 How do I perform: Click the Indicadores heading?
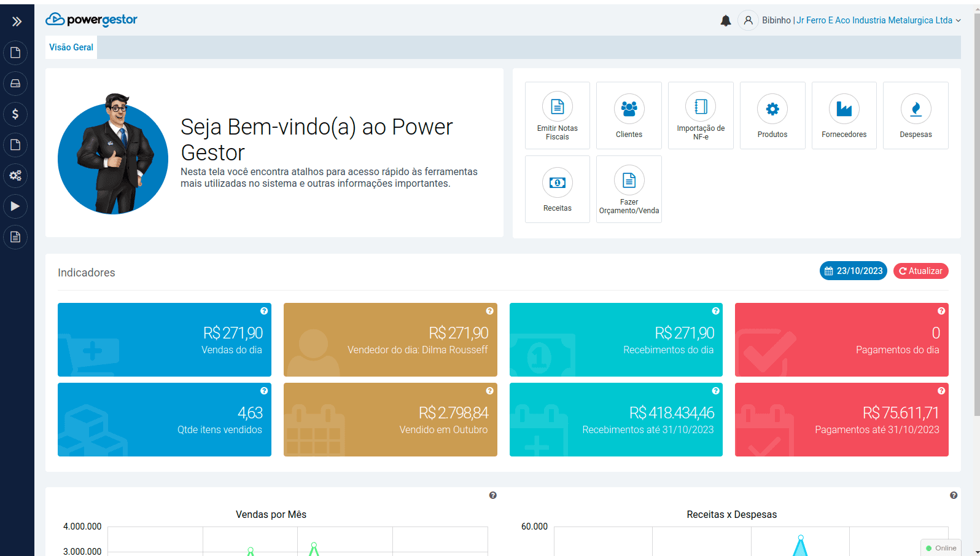click(x=87, y=273)
